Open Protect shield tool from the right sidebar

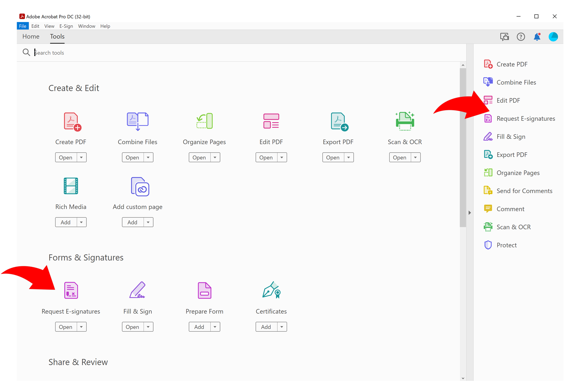click(500, 245)
